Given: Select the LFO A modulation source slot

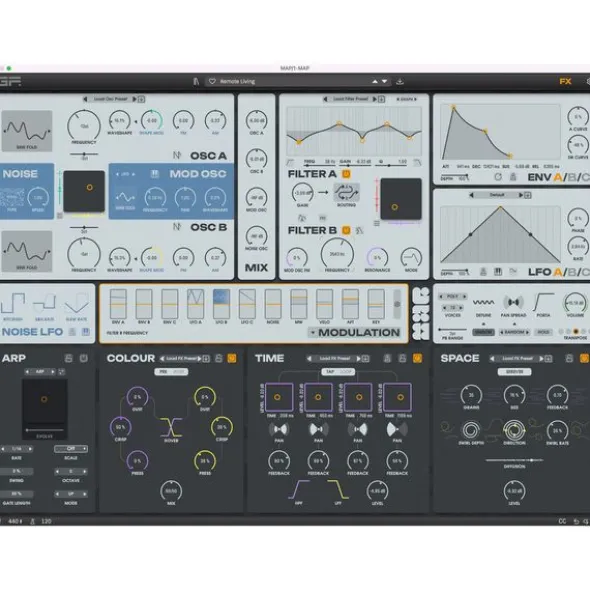Looking at the screenshot, I should pos(195,304).
